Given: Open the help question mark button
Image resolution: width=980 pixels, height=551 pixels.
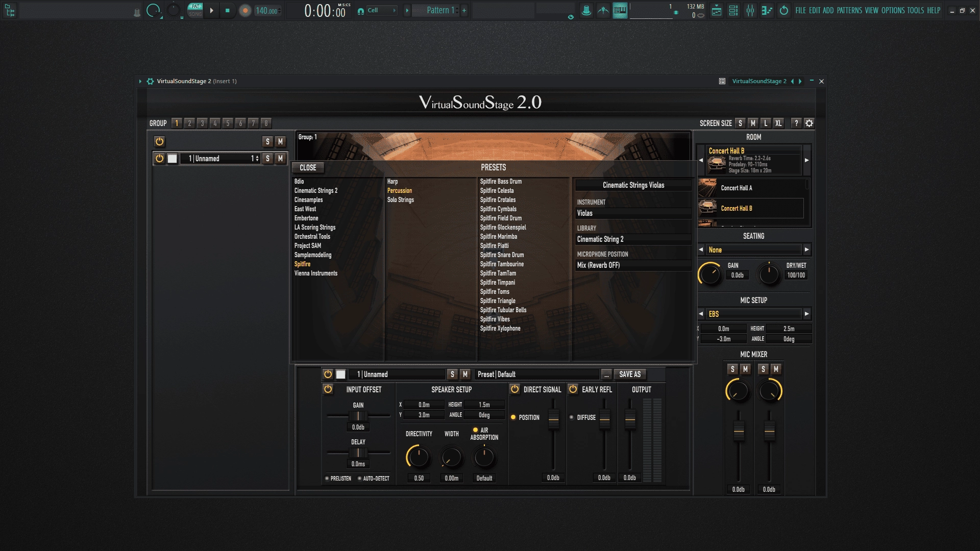Looking at the screenshot, I should pyautogui.click(x=796, y=123).
